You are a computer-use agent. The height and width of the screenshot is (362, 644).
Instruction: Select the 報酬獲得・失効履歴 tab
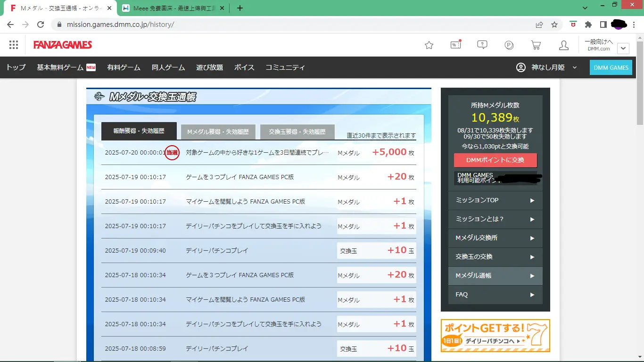(139, 131)
